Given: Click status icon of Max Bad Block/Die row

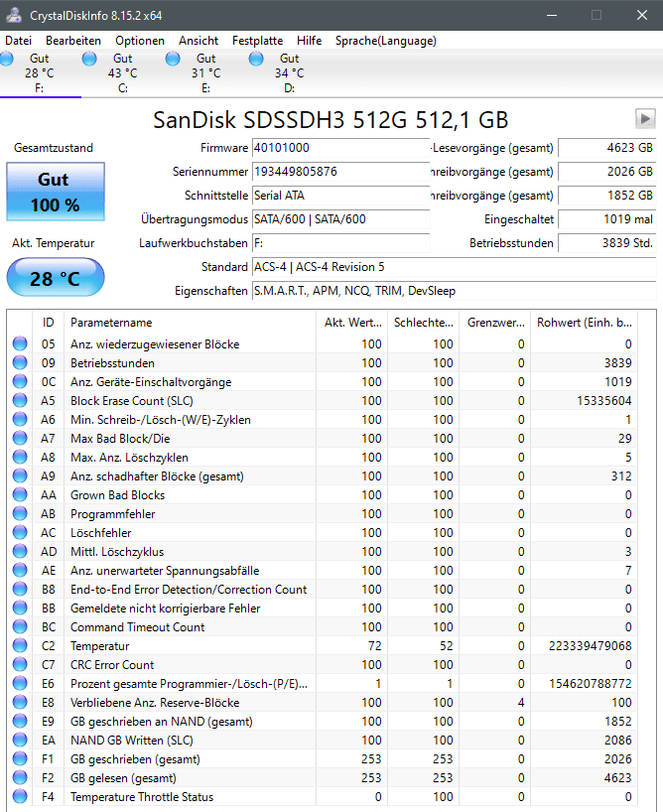Looking at the screenshot, I should pos(20,438).
